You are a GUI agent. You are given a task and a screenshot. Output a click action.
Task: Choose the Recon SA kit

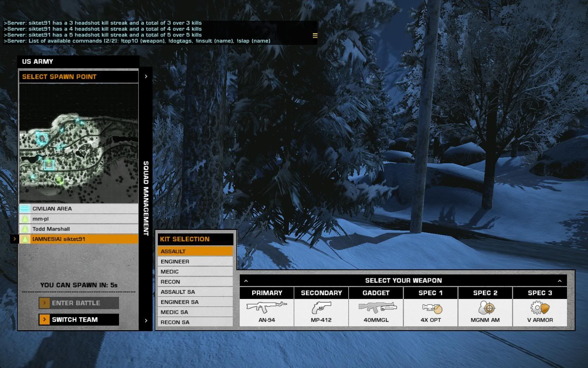click(195, 322)
